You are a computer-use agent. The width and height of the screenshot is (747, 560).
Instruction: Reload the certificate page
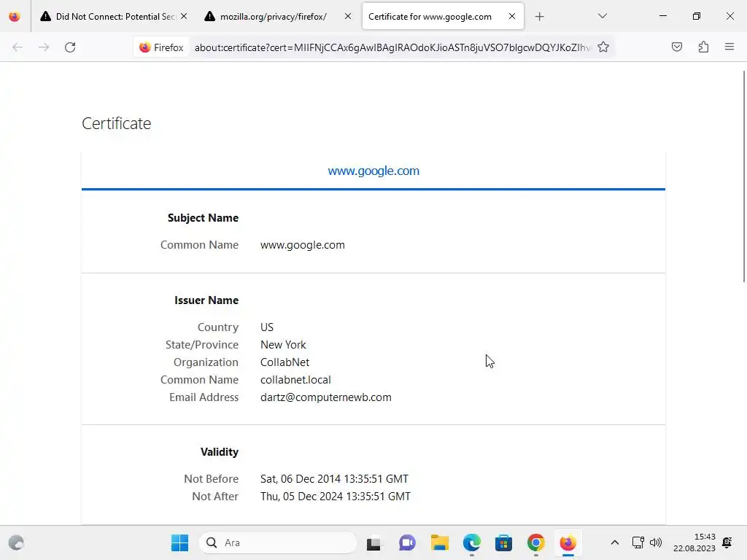(x=70, y=47)
